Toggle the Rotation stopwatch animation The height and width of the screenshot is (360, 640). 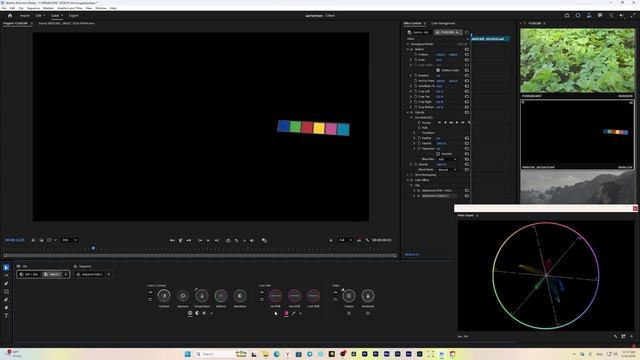tap(416, 76)
